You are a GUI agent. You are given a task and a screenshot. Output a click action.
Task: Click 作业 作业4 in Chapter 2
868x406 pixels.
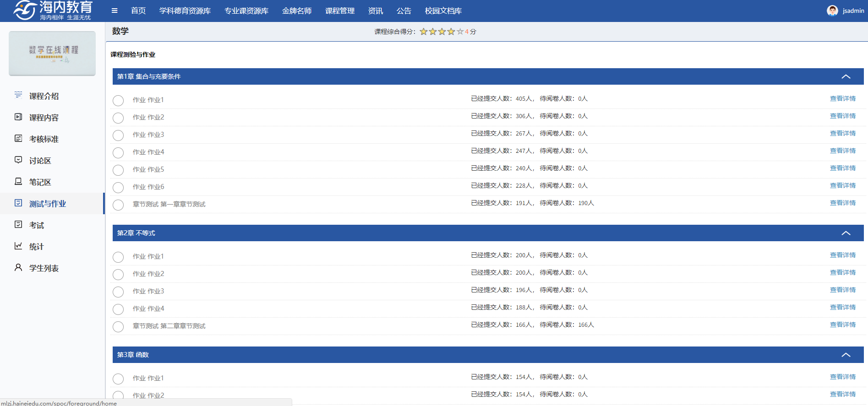click(148, 309)
